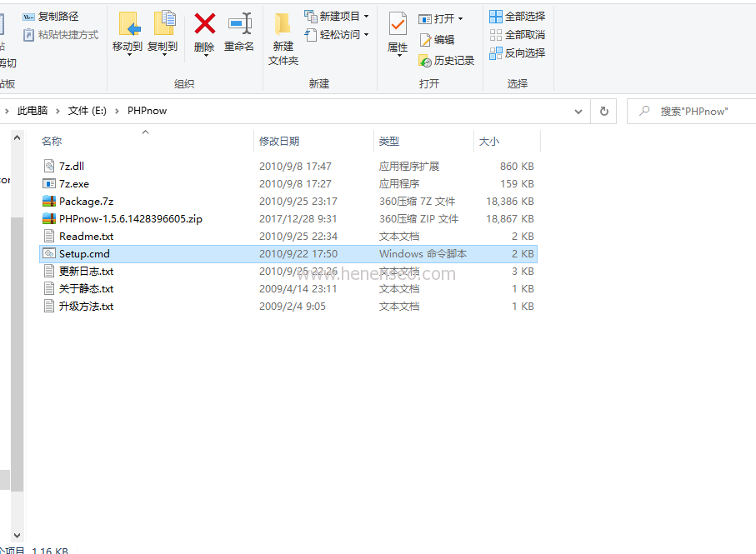
Task: Select the 升级方法.txt file icon
Action: coord(49,306)
